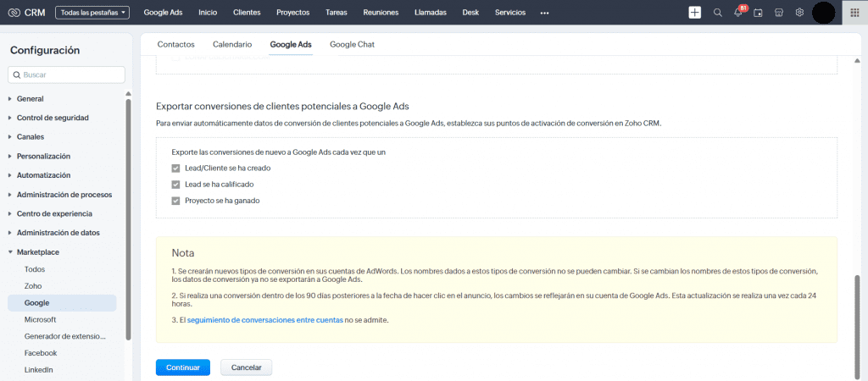868x381 pixels.
Task: Open the Clientes menu in top navigation
Action: coord(247,13)
